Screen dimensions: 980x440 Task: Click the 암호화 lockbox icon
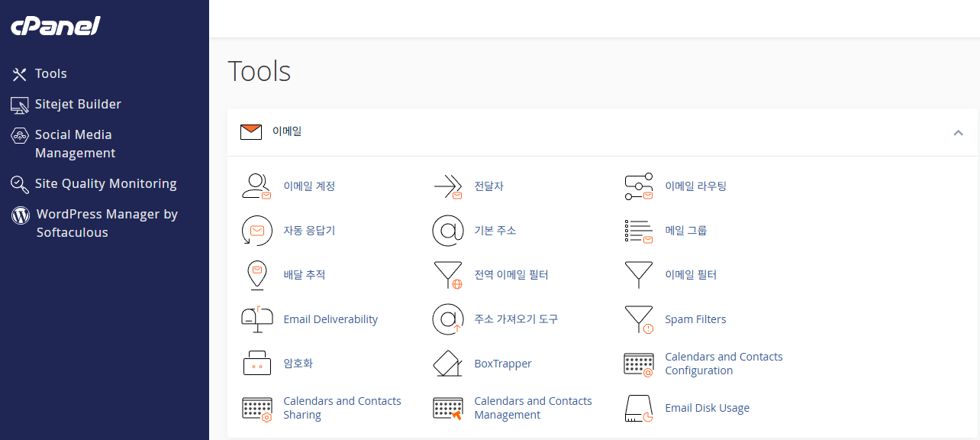tap(257, 364)
